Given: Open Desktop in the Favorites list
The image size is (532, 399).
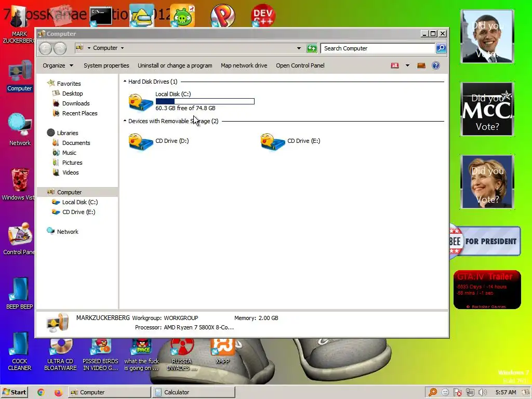Looking at the screenshot, I should coord(72,94).
